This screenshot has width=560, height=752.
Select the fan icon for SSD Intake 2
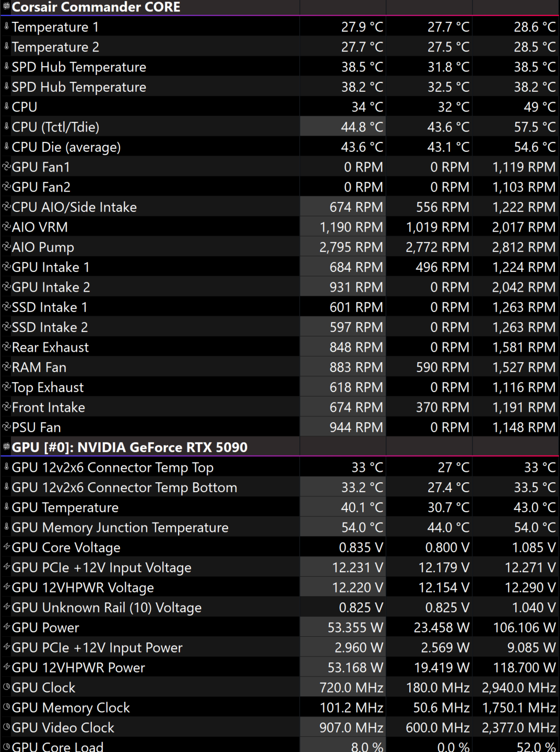[x=7, y=327]
